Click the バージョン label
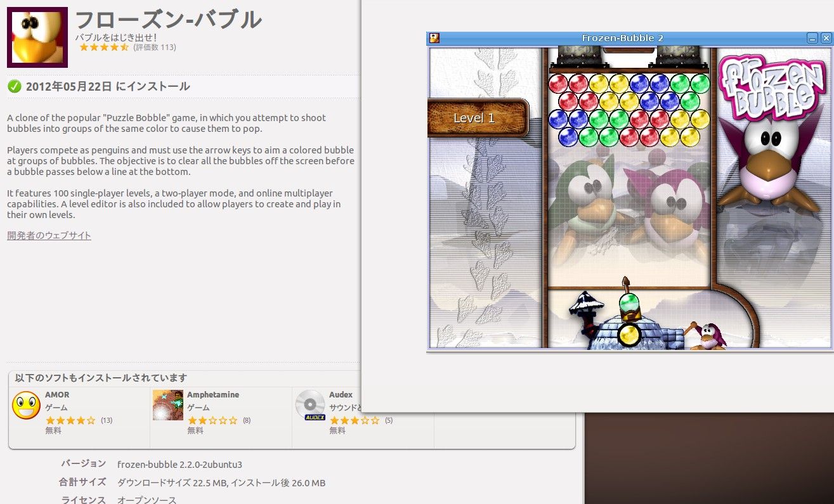834x504 pixels. [x=83, y=463]
